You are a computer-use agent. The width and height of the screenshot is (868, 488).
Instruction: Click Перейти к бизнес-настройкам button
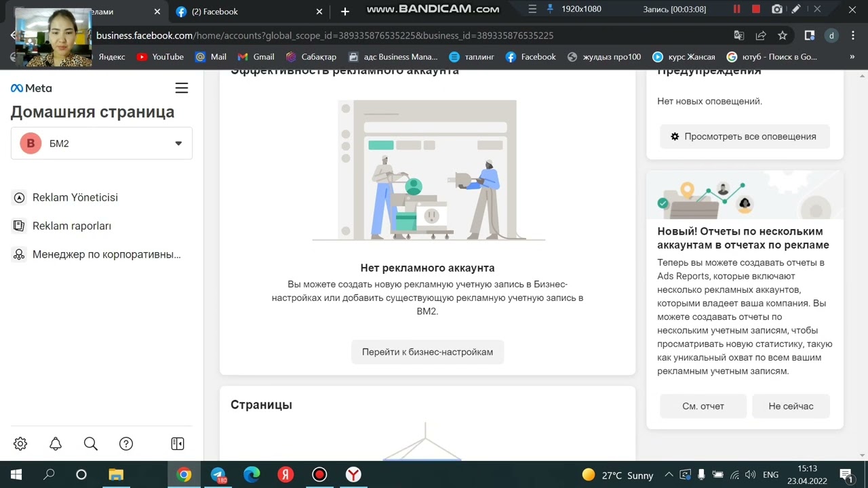click(427, 352)
